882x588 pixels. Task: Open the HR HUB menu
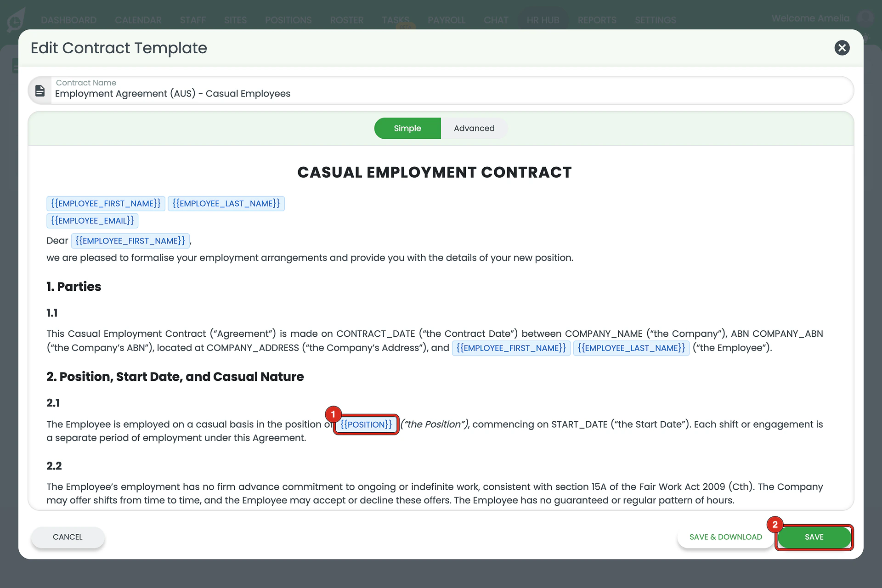(x=543, y=20)
